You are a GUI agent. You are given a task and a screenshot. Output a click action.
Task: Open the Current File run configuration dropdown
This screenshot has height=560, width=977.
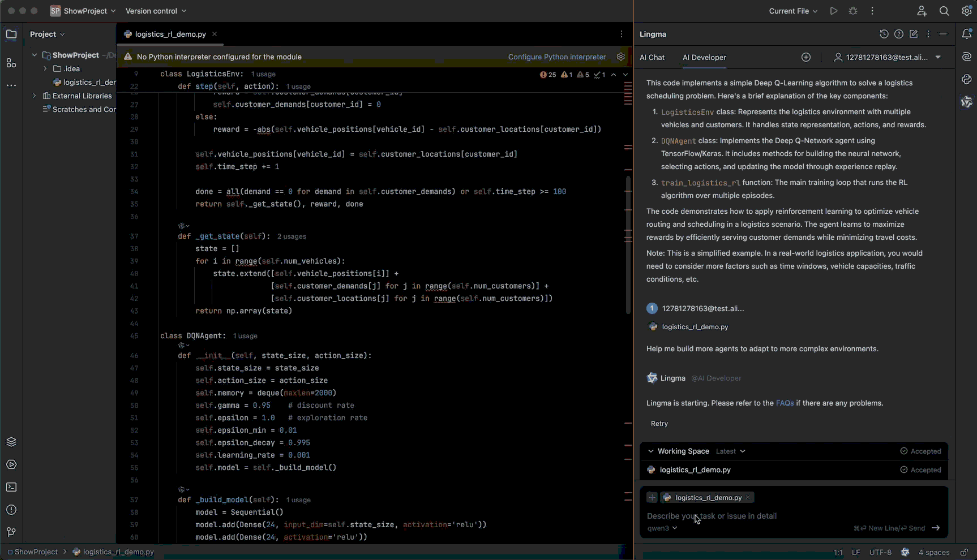click(793, 11)
